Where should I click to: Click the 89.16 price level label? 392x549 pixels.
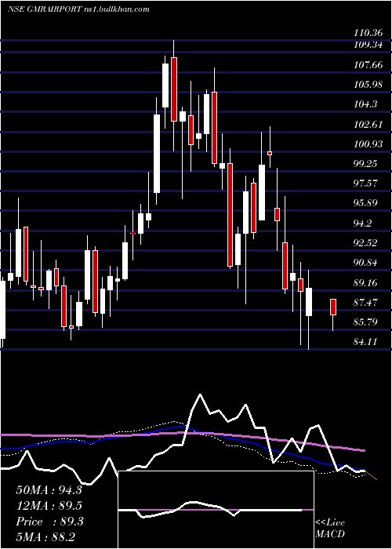365,283
